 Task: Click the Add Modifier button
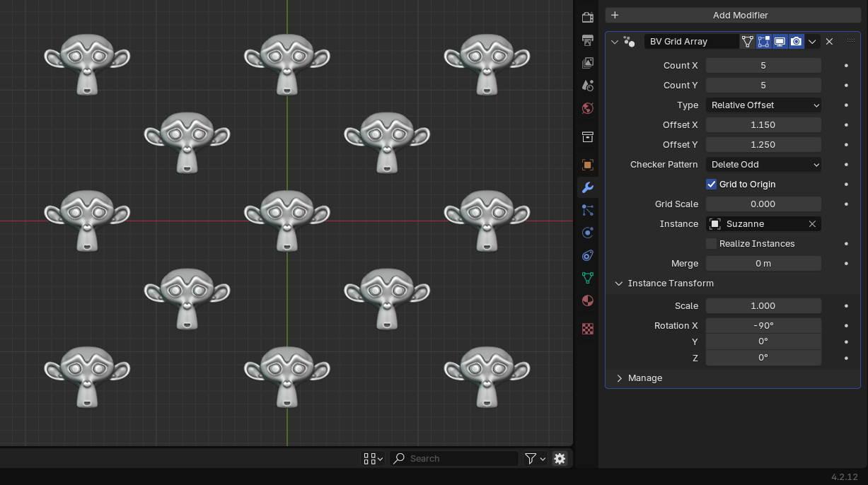pos(733,15)
